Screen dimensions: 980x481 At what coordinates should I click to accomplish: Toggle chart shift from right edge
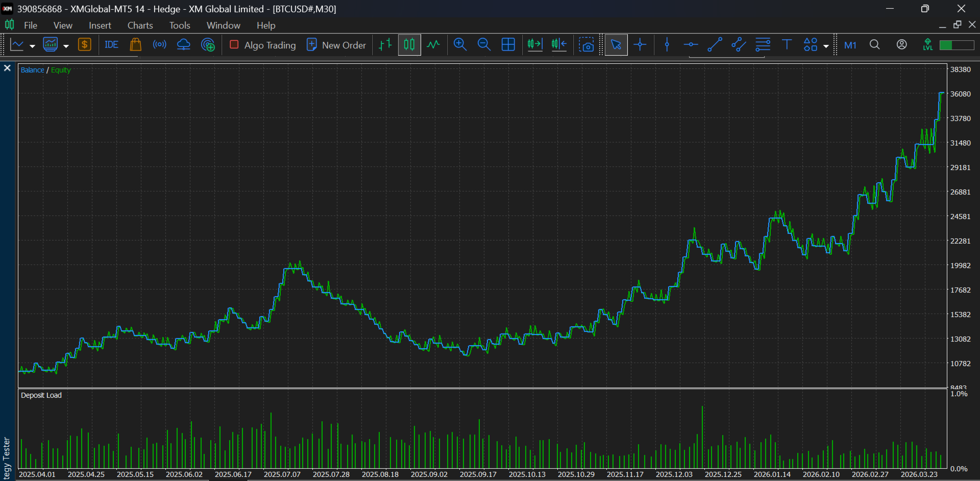(x=559, y=45)
